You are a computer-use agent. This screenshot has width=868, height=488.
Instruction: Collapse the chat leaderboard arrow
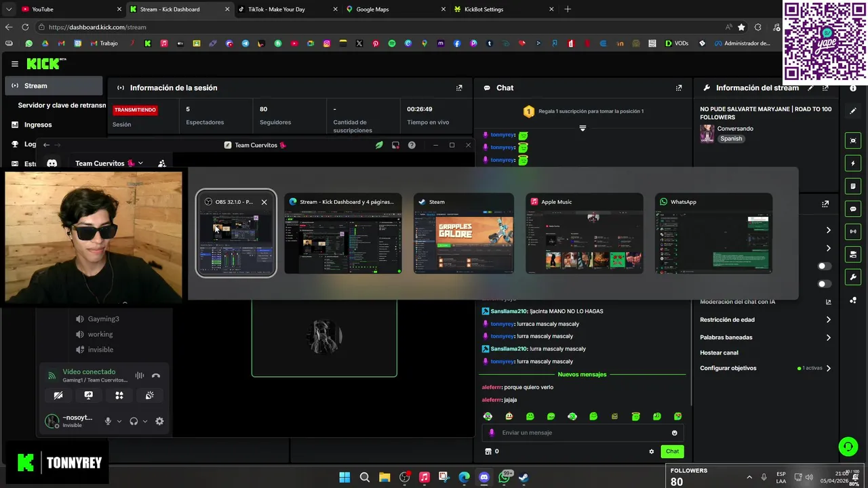(583, 128)
